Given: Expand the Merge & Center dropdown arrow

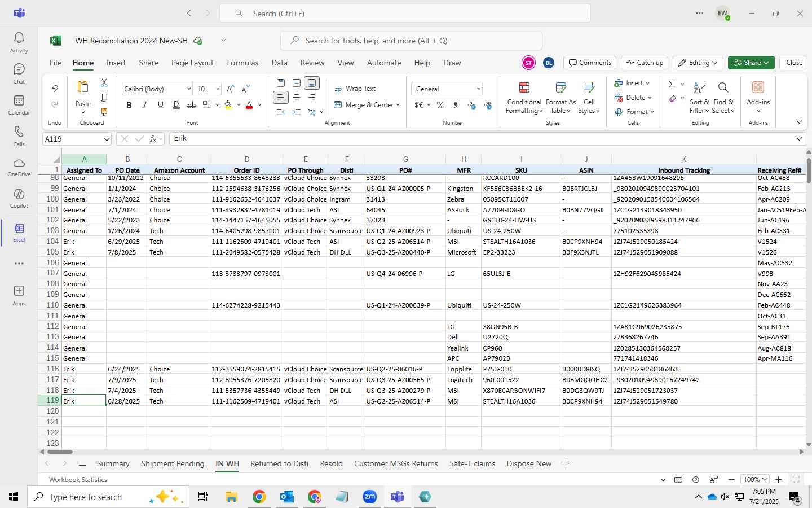Looking at the screenshot, I should [398, 105].
